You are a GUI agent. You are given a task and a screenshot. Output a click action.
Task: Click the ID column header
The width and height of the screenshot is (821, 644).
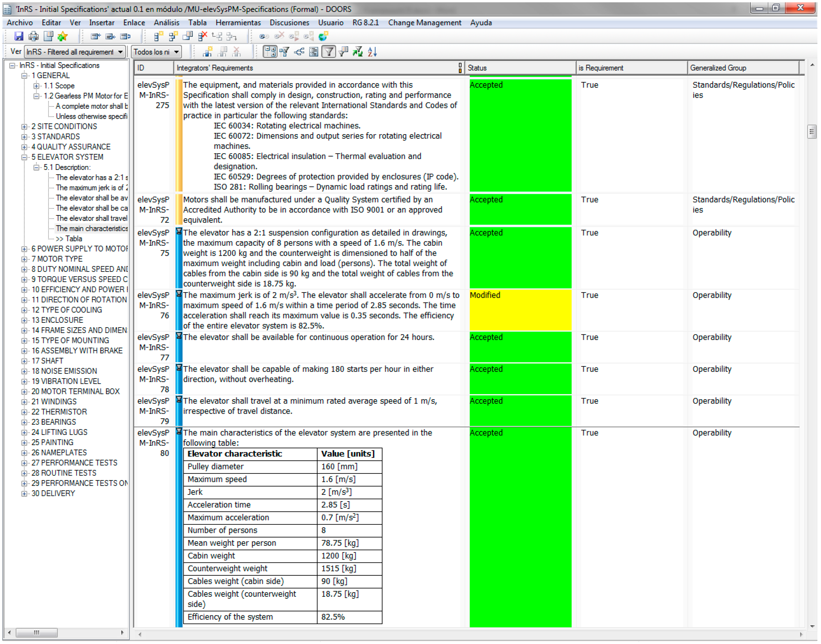pyautogui.click(x=154, y=68)
